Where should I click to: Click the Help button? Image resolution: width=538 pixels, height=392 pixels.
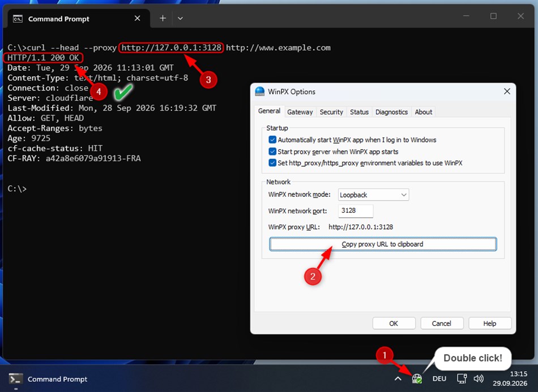click(490, 323)
